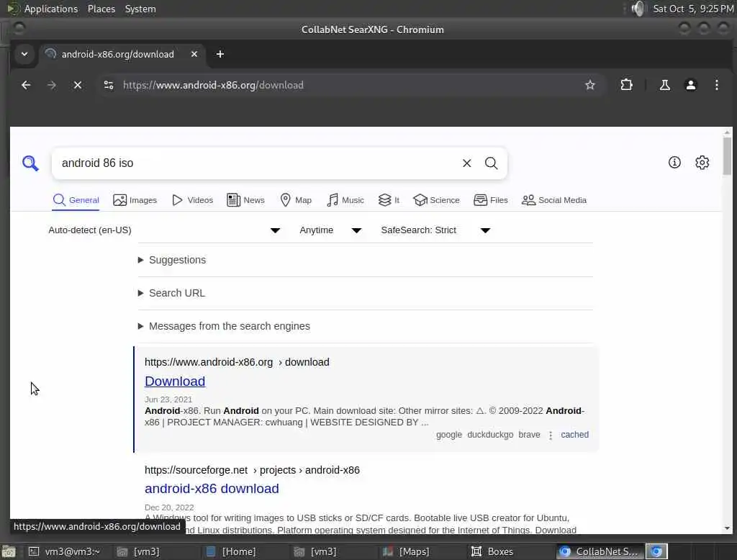Open Chromium three-dot menu

716,85
